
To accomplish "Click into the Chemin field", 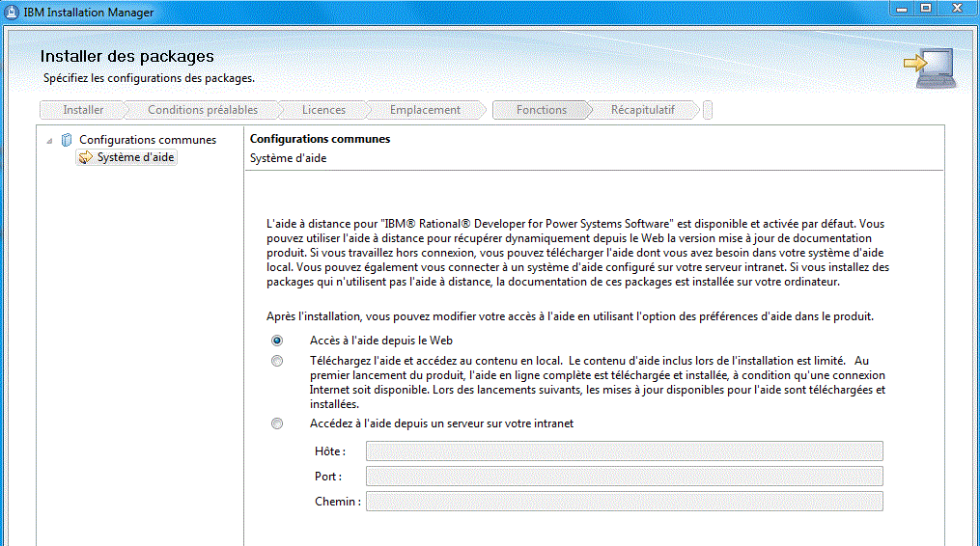I will [x=625, y=501].
